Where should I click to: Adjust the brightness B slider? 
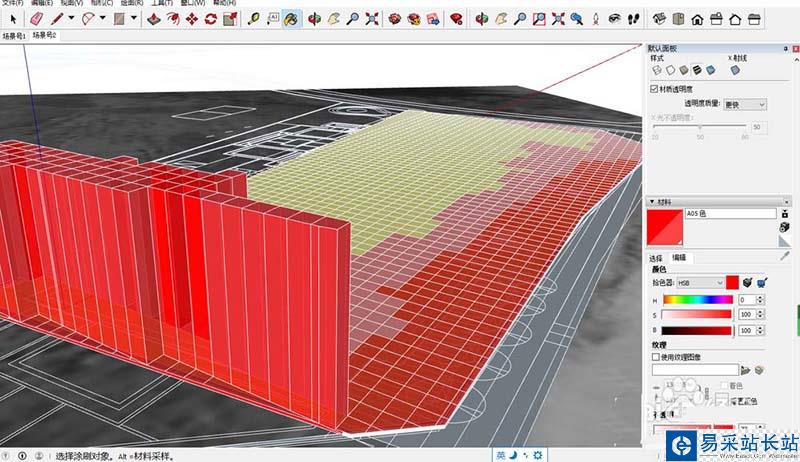pyautogui.click(x=697, y=330)
